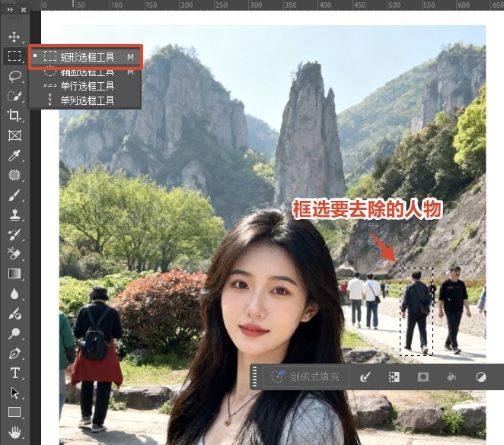Viewport: 504px width, 445px height.
Task: Select the Quick Selection tool
Action: coord(14,96)
